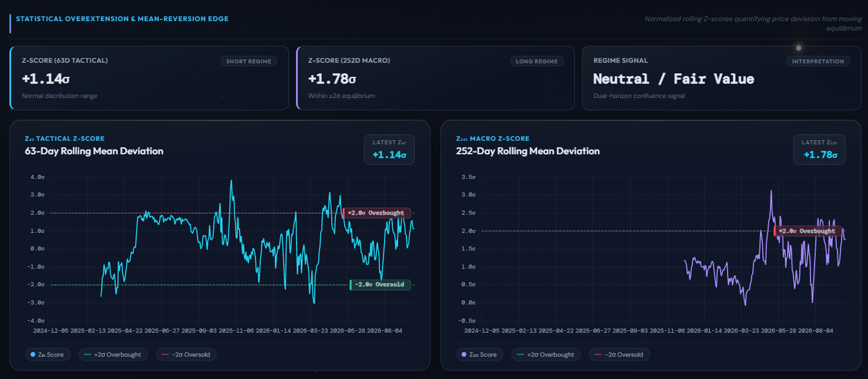Click the "252-Day Rolling Mean Deviation" title

pos(528,151)
